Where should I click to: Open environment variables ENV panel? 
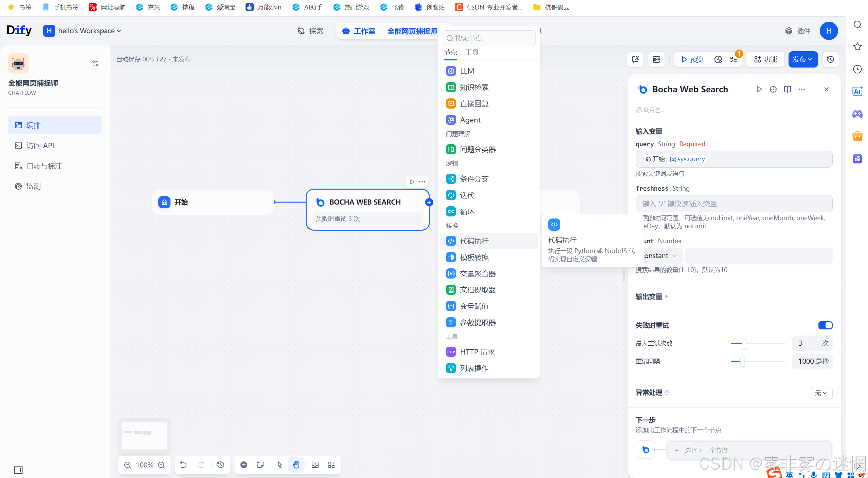[656, 59]
